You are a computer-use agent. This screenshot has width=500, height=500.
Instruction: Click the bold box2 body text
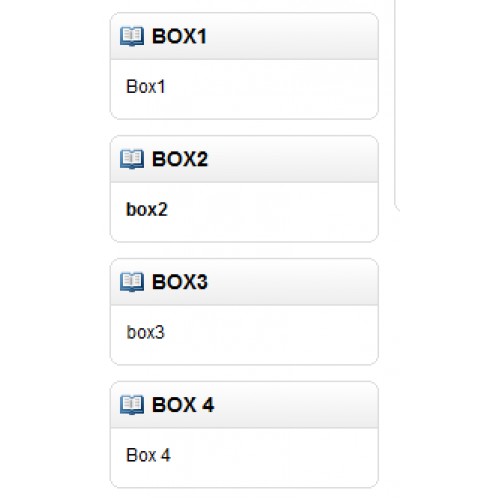click(x=147, y=210)
